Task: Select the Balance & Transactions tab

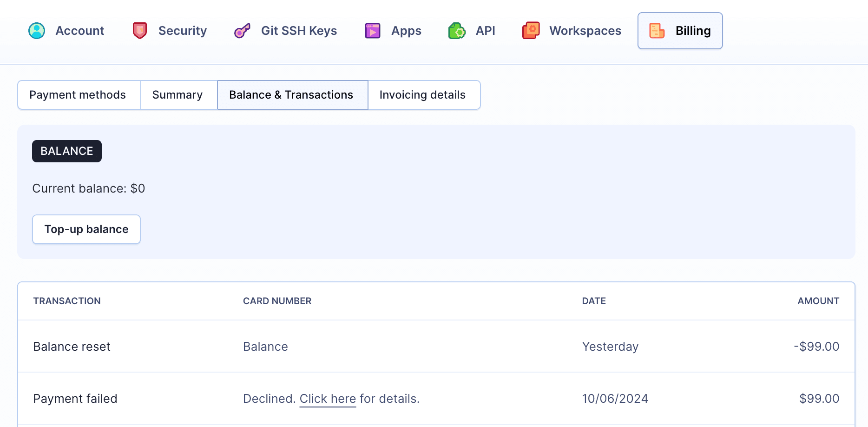Action: 291,95
